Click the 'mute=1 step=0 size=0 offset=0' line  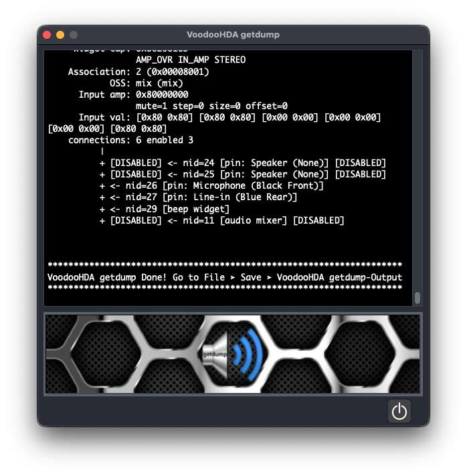pos(211,106)
